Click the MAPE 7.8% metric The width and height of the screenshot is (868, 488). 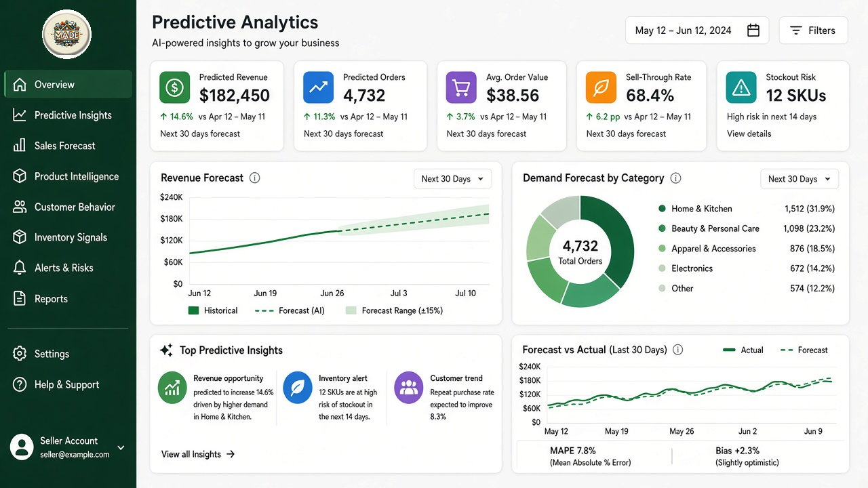572,451
